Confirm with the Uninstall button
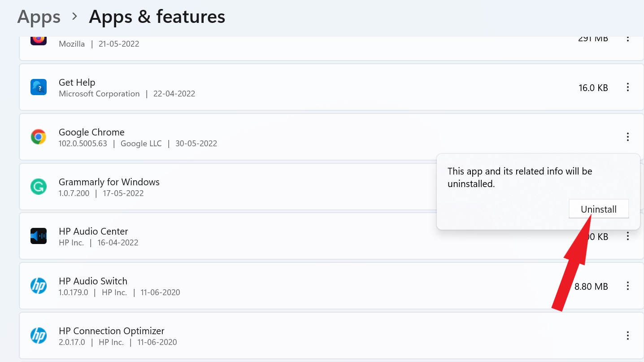644x362 pixels. point(598,209)
